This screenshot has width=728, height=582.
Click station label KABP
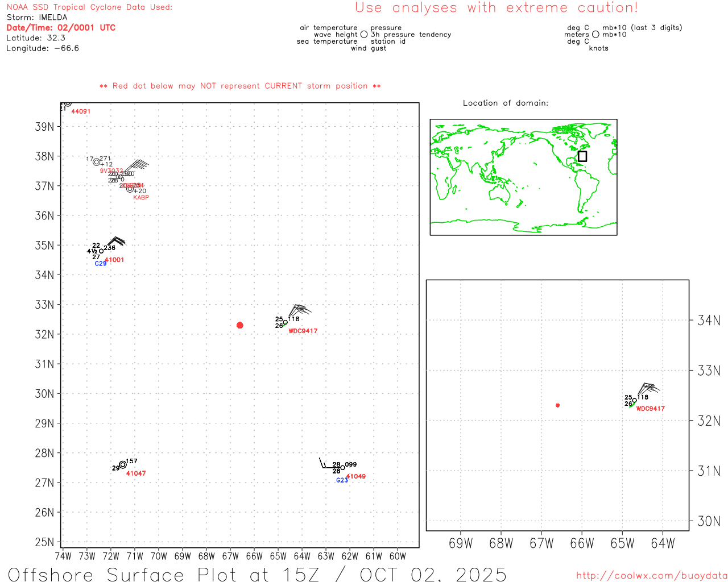[141, 197]
